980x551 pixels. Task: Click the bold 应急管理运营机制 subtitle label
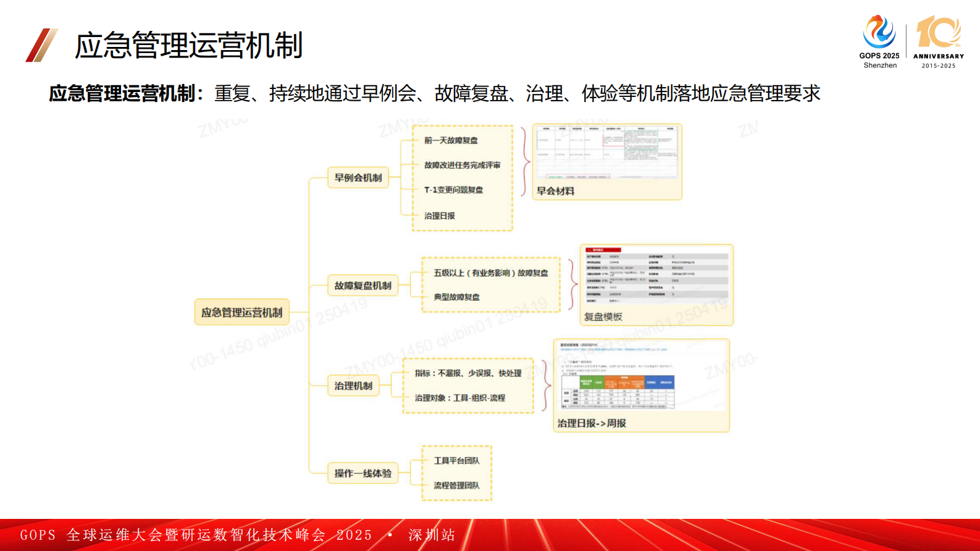[122, 93]
